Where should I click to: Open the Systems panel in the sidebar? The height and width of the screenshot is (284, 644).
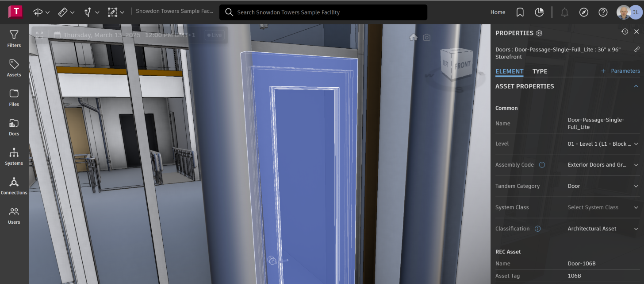[14, 157]
